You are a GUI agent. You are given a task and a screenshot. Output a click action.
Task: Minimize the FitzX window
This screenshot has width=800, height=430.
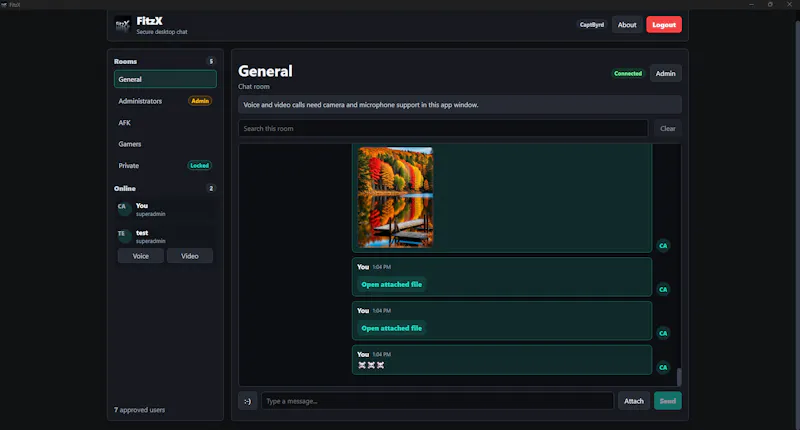751,4
